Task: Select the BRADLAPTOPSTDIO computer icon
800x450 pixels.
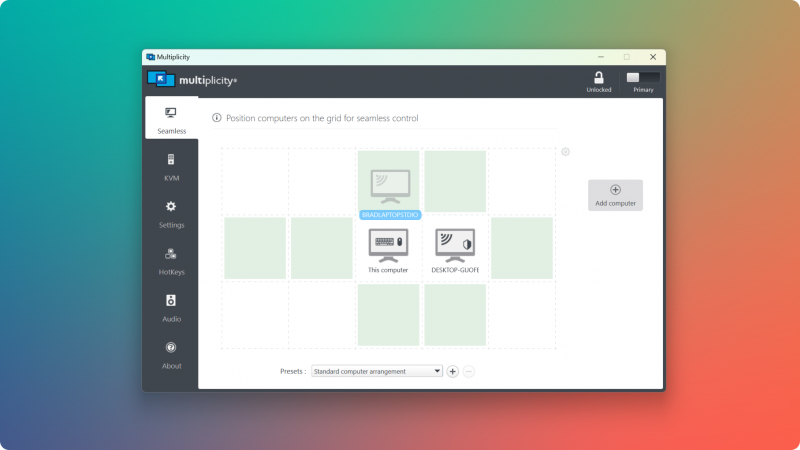Action: (390, 186)
